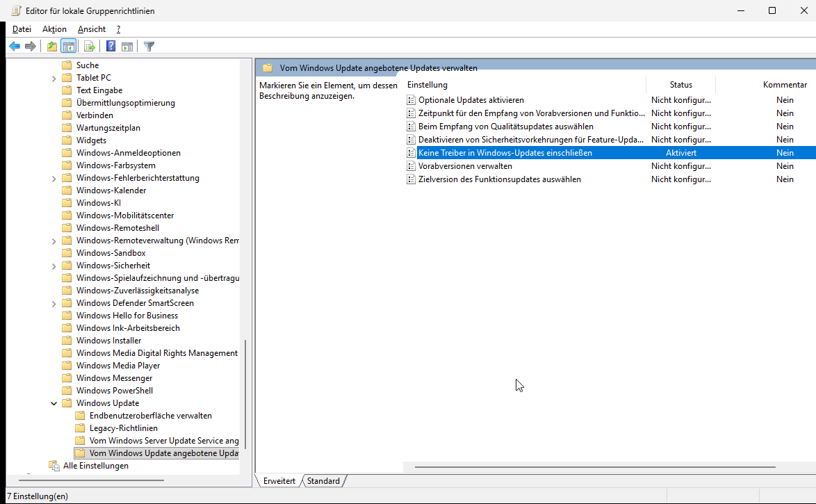816x504 pixels.
Task: Select Vorabversionen verwalten setting
Action: tap(465, 166)
